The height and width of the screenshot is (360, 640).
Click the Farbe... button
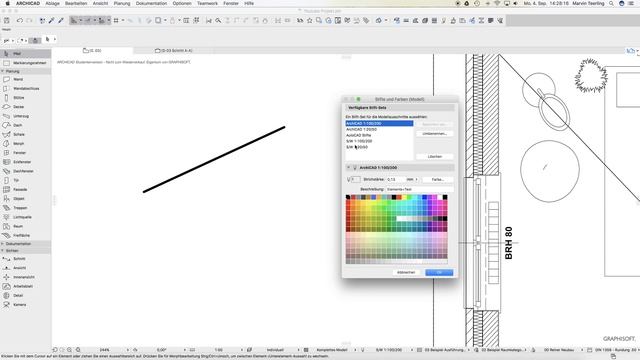pyautogui.click(x=438, y=179)
